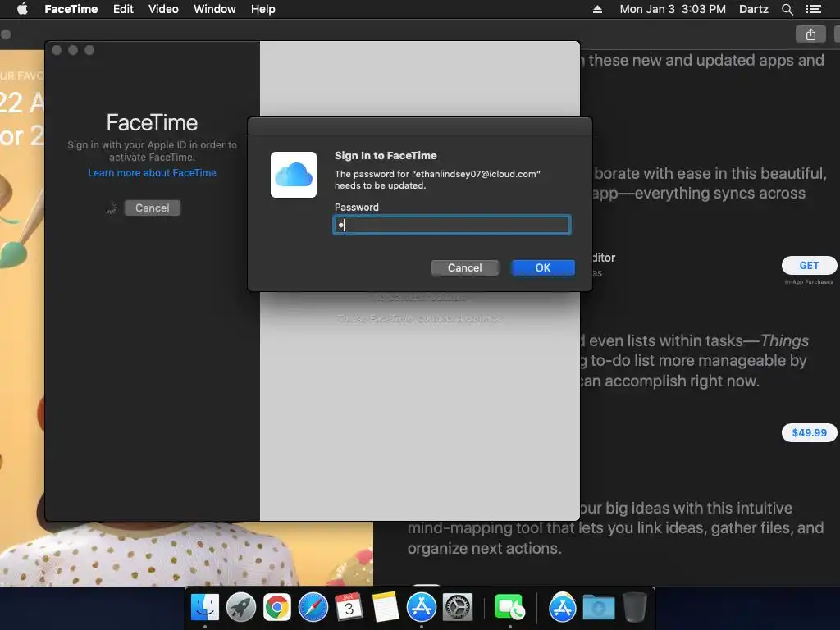Launch Safari from the Dock

313,607
